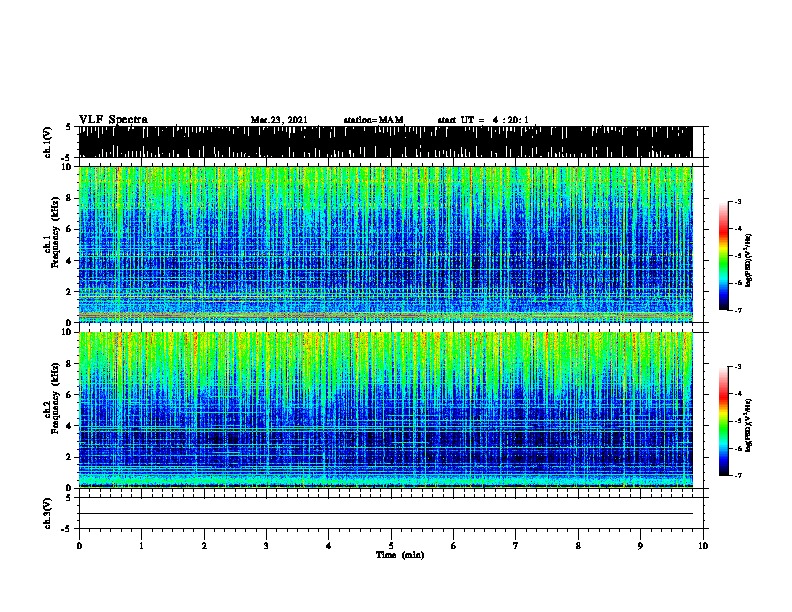
Task: Click the "8" kHz tick on ch.1 frequency axis
Action: pos(69,198)
